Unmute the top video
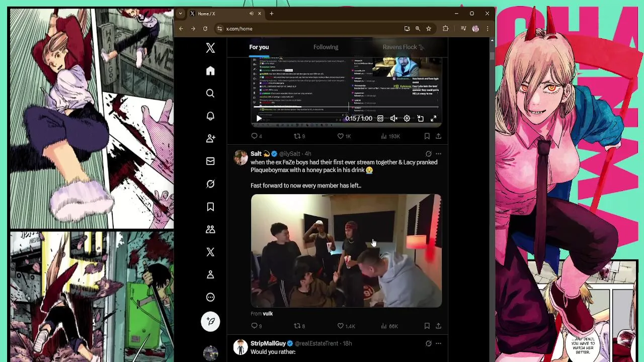The image size is (644, 362). [393, 119]
